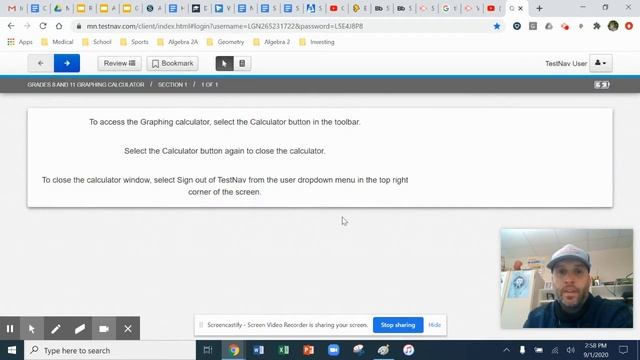Go to the previous question with back arrow

pos(40,63)
